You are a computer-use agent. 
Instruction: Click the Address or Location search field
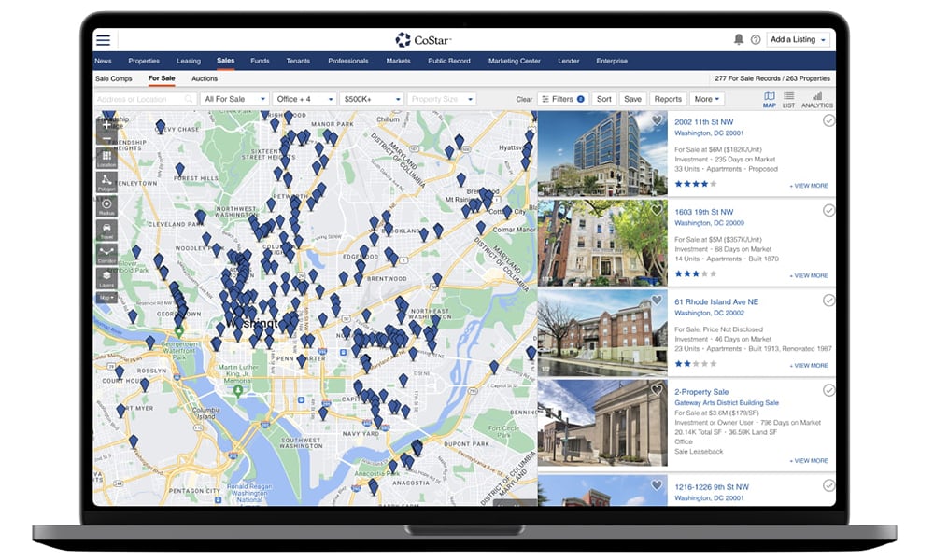(145, 99)
